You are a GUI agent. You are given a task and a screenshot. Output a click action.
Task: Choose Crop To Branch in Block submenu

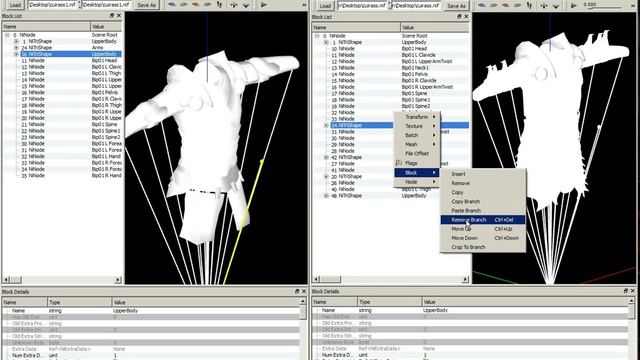[483, 247]
